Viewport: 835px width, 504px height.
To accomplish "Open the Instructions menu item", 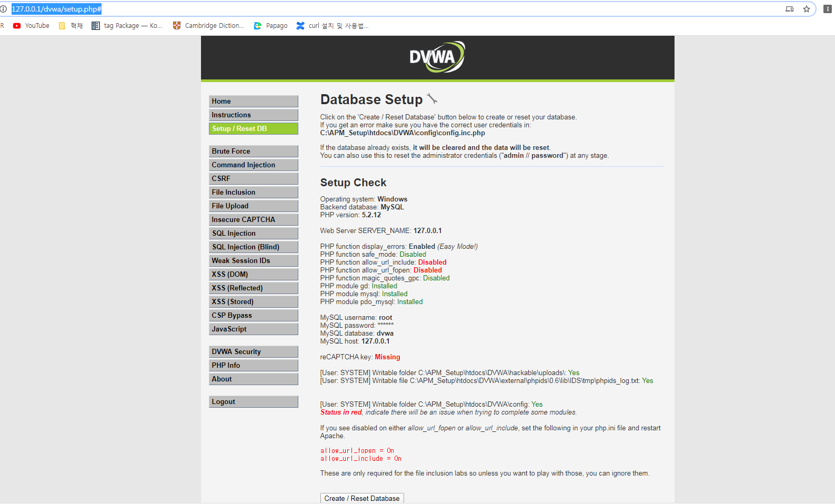I will [254, 115].
